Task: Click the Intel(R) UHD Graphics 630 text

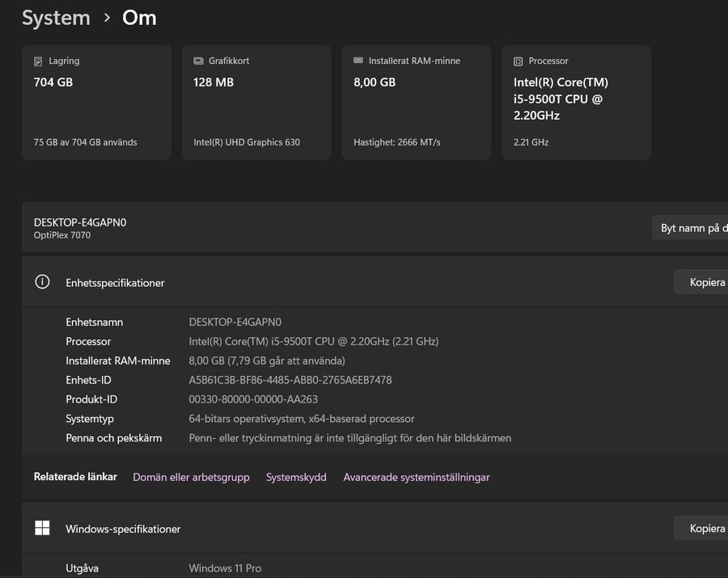Action: [247, 142]
